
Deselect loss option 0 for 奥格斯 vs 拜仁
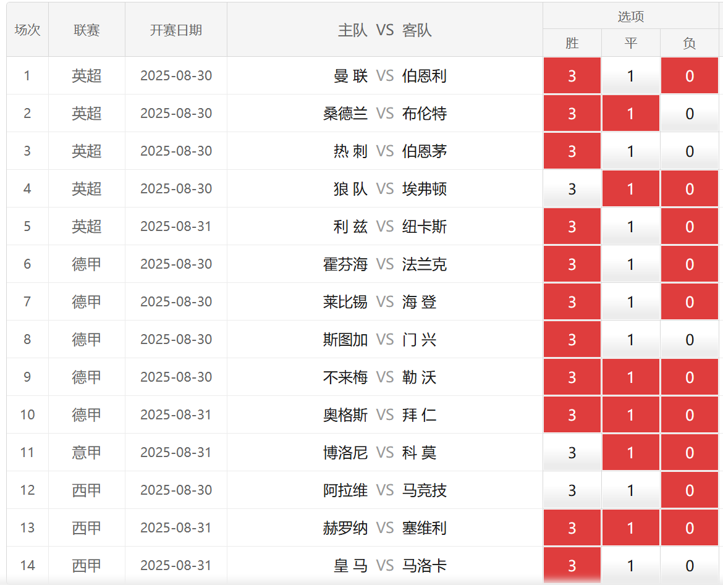pyautogui.click(x=690, y=414)
